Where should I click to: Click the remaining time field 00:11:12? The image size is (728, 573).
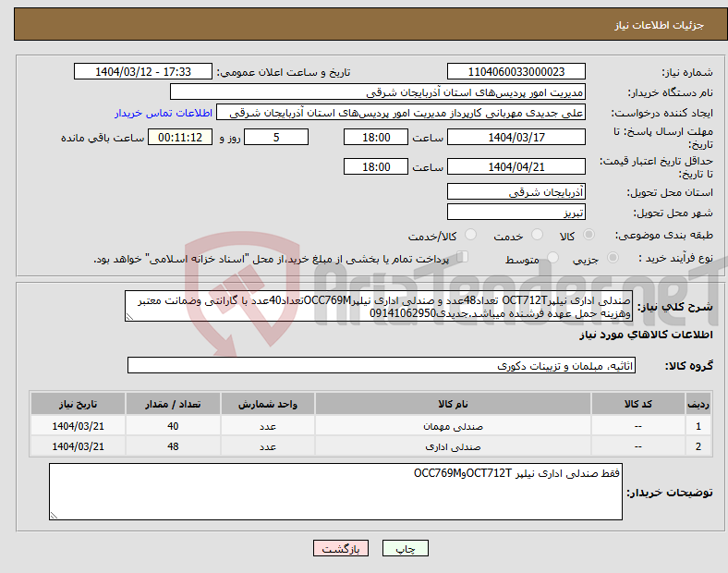pyautogui.click(x=180, y=137)
